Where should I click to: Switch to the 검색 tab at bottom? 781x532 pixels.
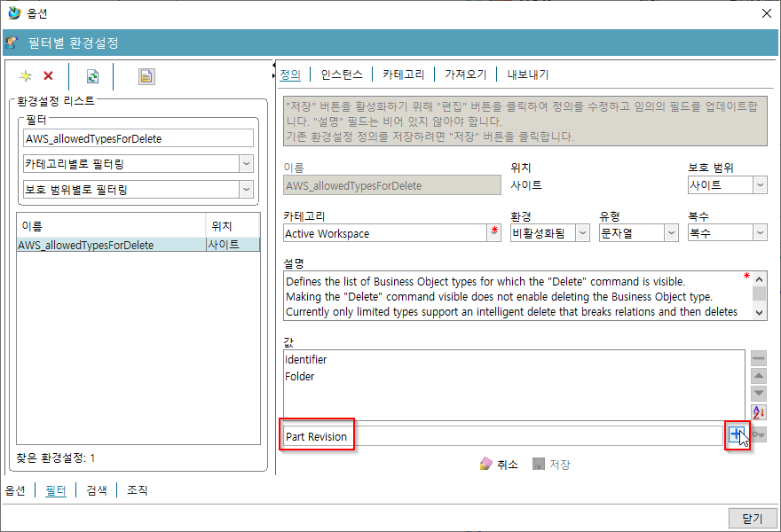[x=96, y=489]
